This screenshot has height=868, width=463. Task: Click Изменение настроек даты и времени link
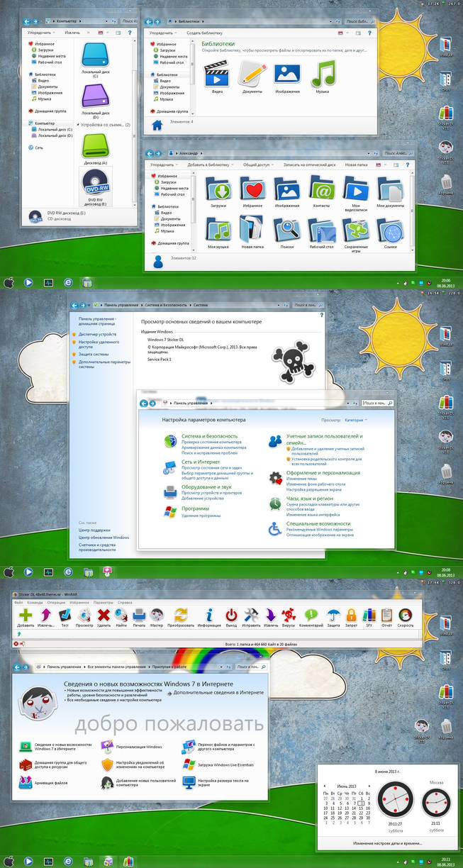click(x=387, y=842)
